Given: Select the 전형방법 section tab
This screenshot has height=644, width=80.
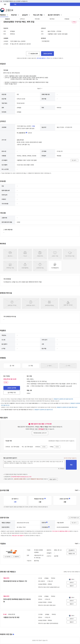Looking at the screenshot, I should point(67,19).
